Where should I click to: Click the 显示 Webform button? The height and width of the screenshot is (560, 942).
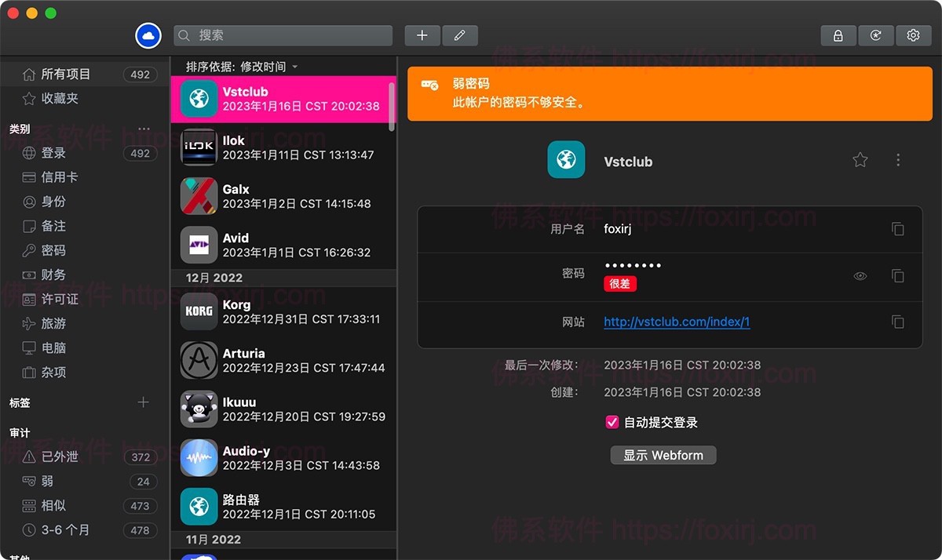point(663,454)
